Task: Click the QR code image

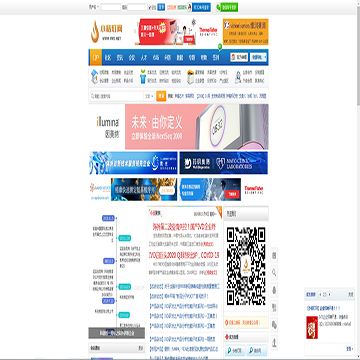Action: coord(246,266)
